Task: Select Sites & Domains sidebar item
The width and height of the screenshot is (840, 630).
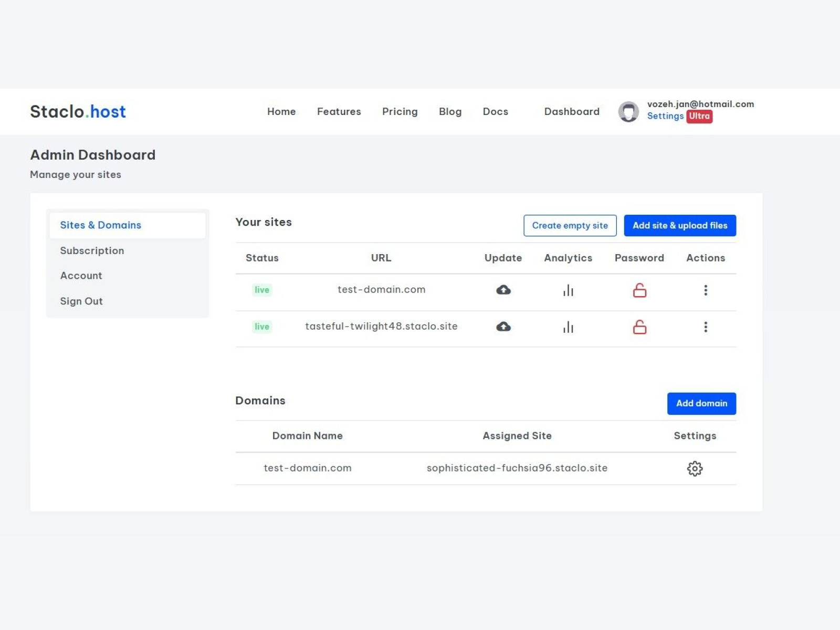Action: click(127, 225)
